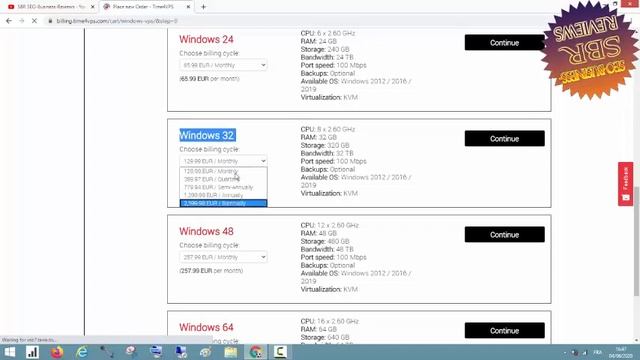Open the red Feedback side tab

(x=625, y=184)
